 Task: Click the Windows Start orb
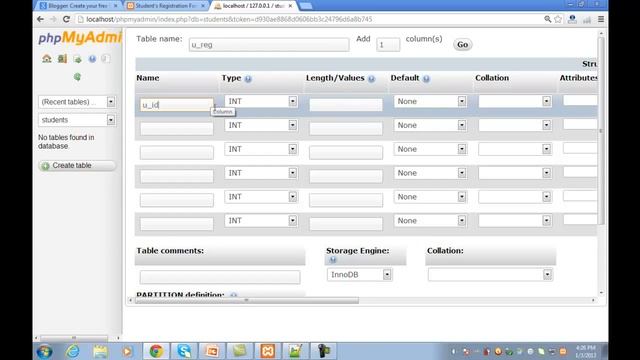pyautogui.click(x=44, y=351)
